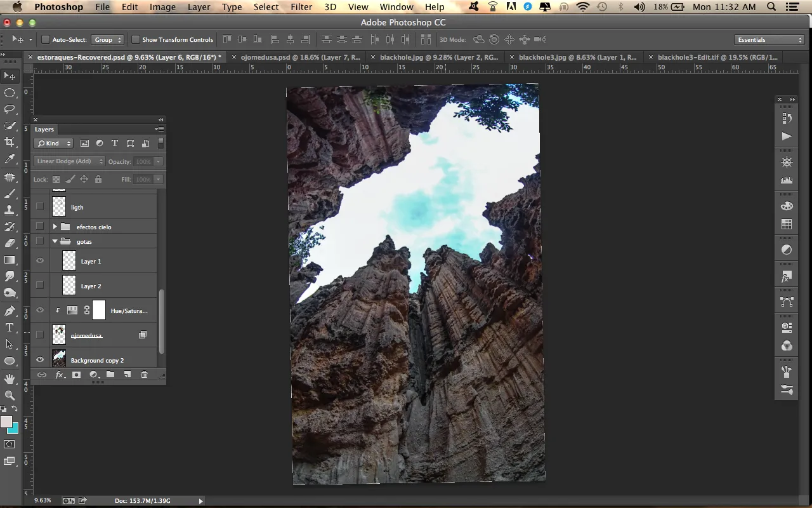Select the Lasso tool
This screenshot has height=508, width=812.
[x=10, y=109]
